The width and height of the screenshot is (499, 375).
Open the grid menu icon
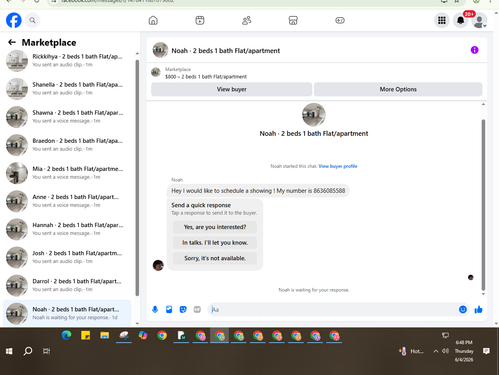pyautogui.click(x=442, y=20)
